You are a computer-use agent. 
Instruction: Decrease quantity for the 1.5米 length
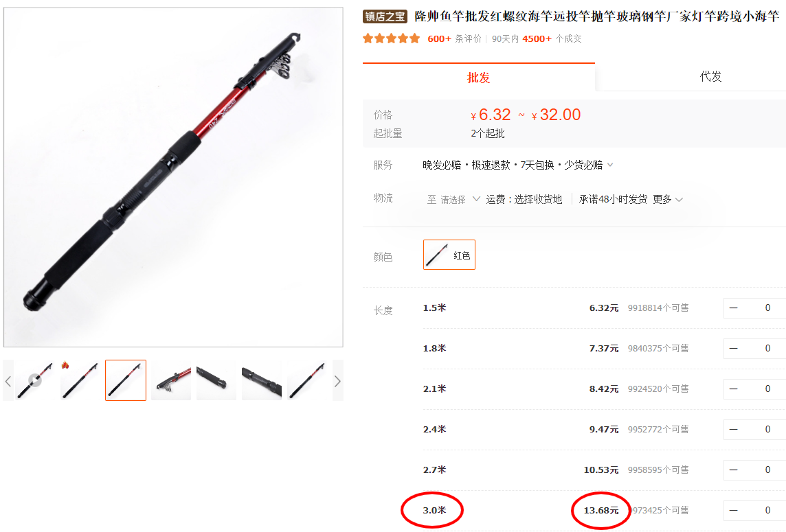click(733, 308)
